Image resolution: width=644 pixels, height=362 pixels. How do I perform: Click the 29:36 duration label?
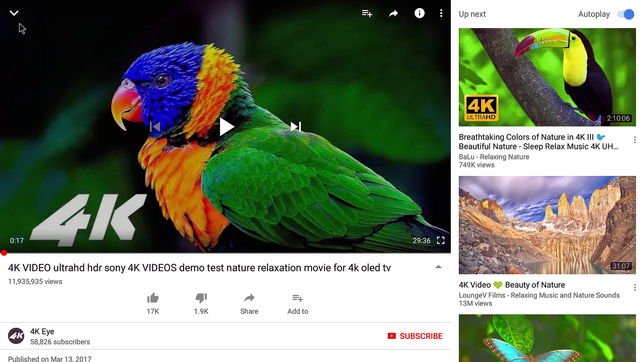point(422,240)
